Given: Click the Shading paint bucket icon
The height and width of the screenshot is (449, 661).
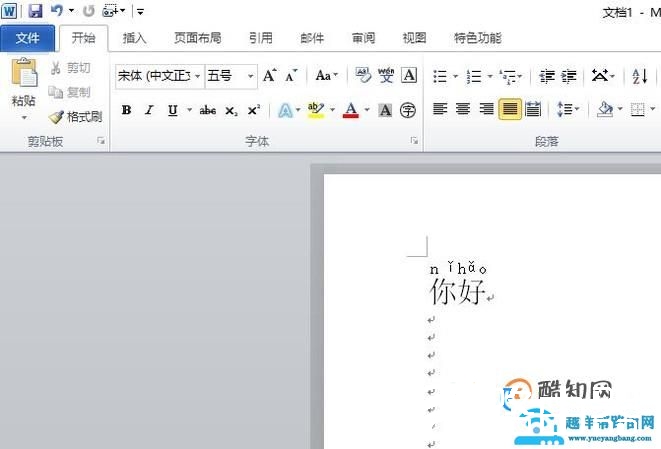Looking at the screenshot, I should point(605,109).
